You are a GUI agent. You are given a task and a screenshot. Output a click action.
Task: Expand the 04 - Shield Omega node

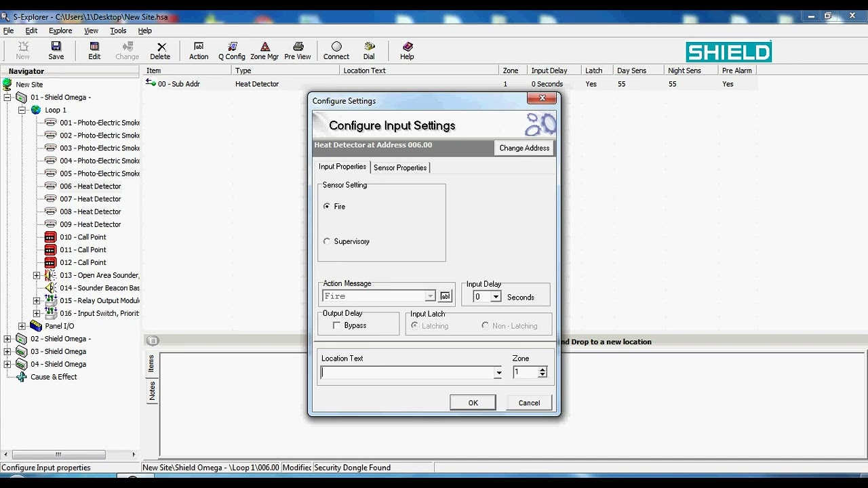click(7, 364)
